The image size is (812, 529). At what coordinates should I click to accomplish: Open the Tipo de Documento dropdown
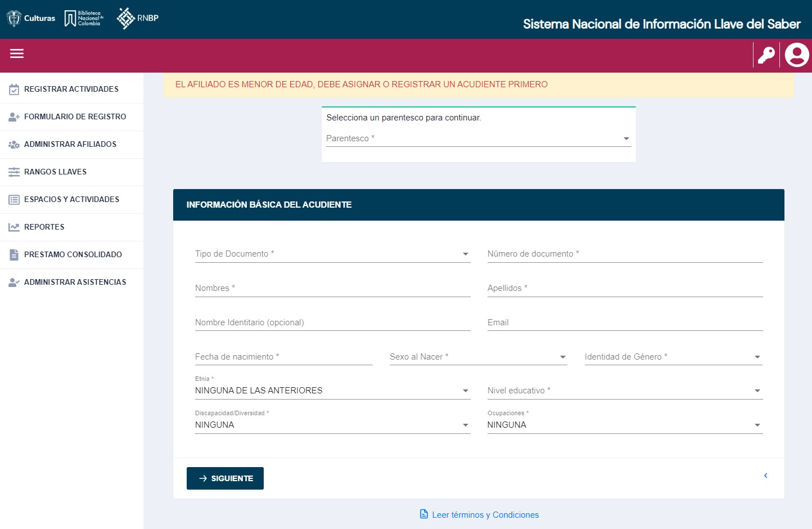(x=332, y=254)
